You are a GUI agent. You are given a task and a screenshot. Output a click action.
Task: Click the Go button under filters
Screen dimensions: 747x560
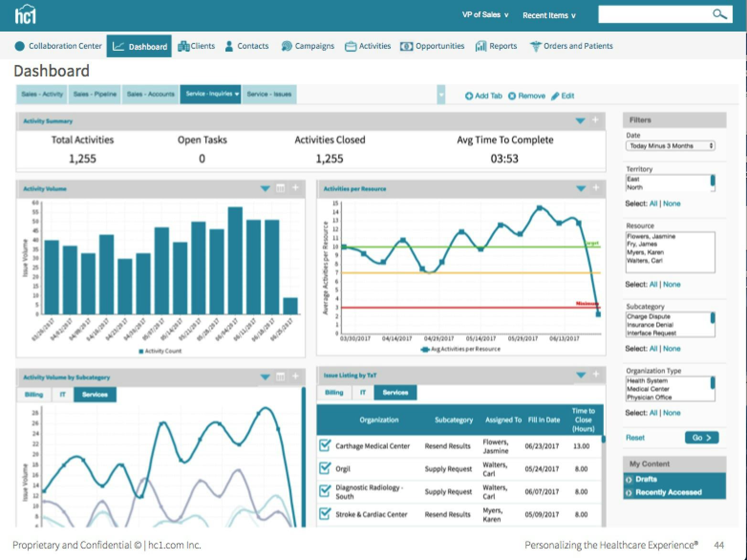point(701,437)
